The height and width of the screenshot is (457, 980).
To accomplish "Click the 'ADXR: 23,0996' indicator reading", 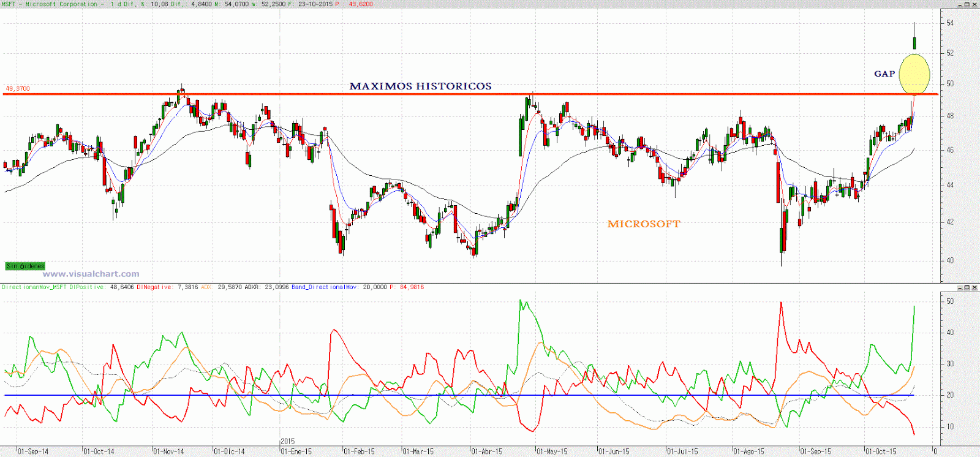I will (267, 287).
